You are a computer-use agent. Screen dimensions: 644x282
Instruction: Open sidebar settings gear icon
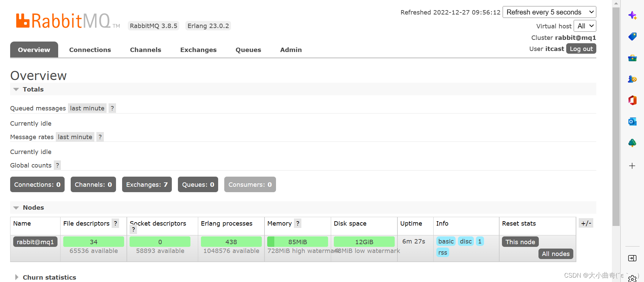pos(632,279)
